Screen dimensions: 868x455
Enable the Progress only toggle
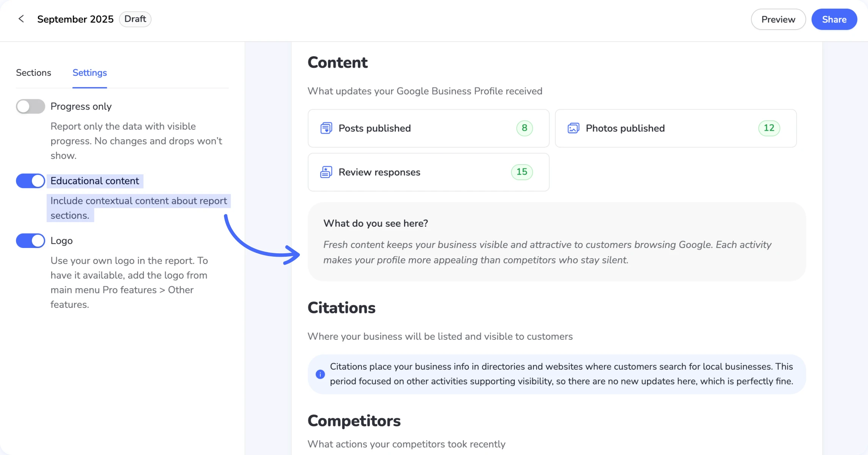(x=30, y=107)
